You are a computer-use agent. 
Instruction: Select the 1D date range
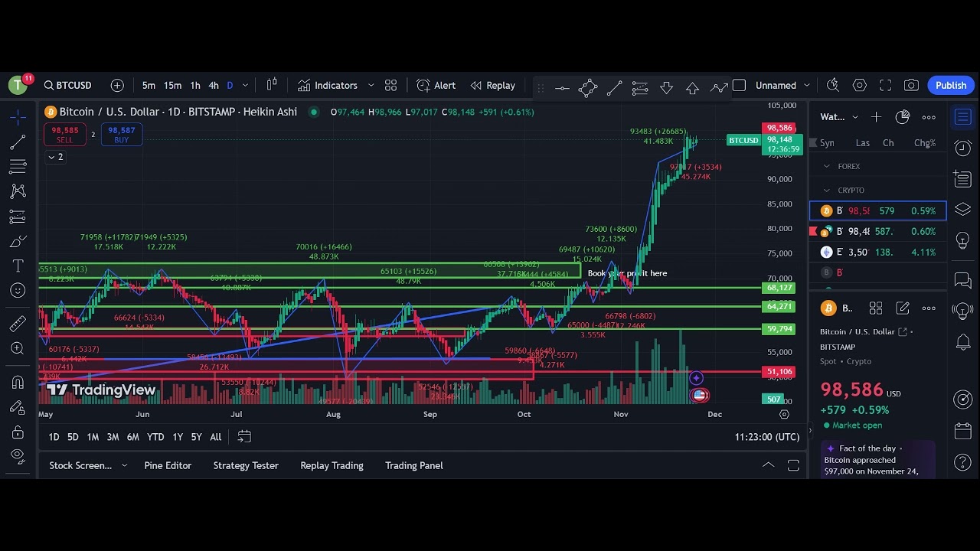54,437
